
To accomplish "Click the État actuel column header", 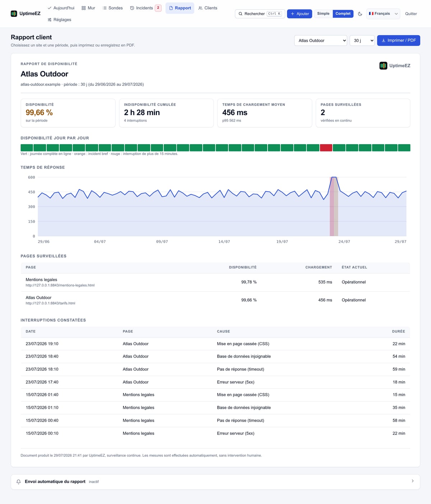I will 354,267.
